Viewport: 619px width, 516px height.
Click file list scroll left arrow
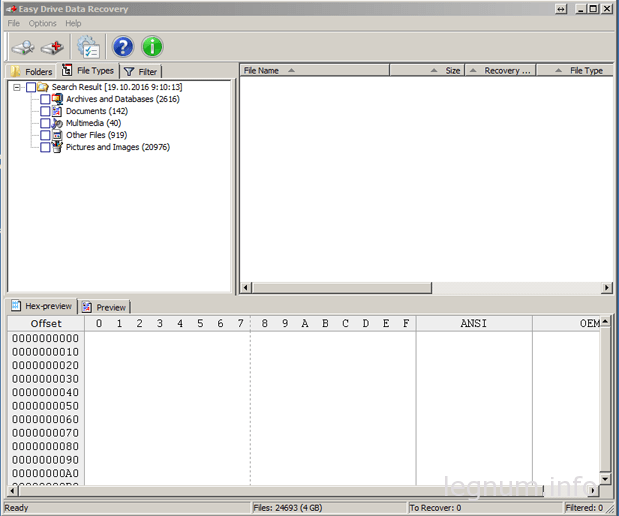[246, 288]
